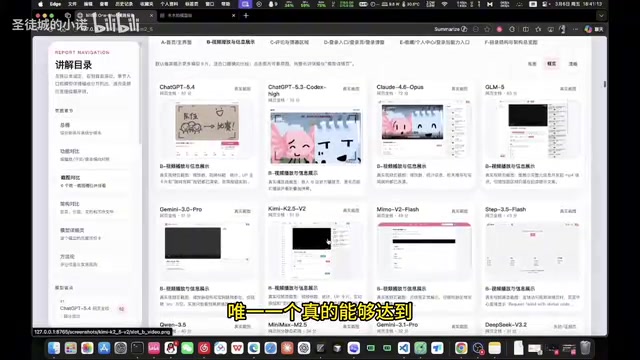The image size is (640, 360).
Task: Click the red recording extension icon
Action: click(x=499, y=29)
